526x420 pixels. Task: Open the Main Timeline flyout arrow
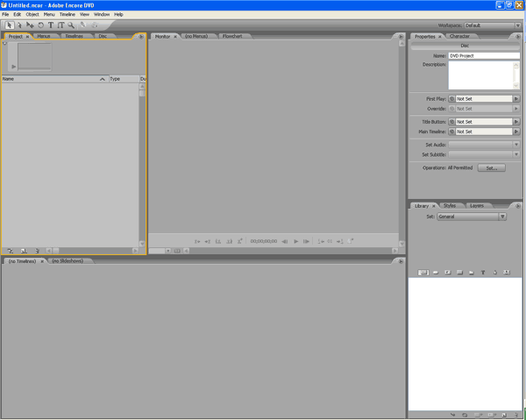516,132
